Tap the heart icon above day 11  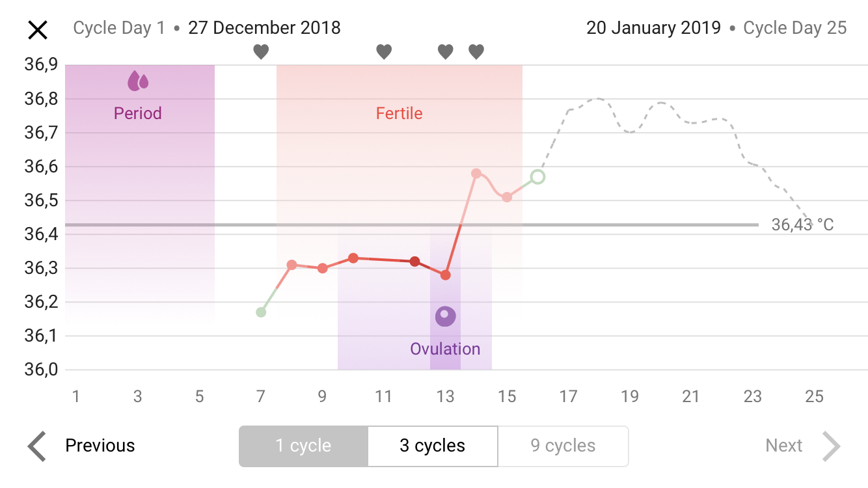pos(384,51)
